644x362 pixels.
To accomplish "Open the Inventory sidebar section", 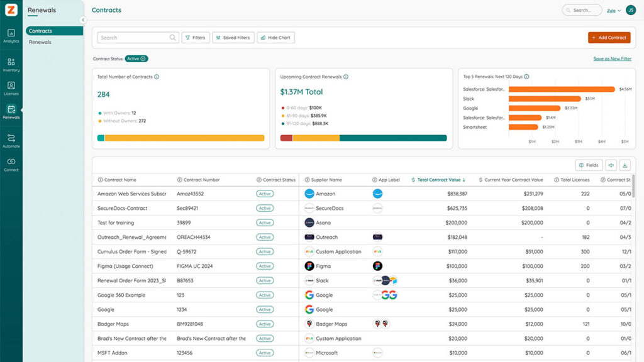I will pyautogui.click(x=11, y=65).
